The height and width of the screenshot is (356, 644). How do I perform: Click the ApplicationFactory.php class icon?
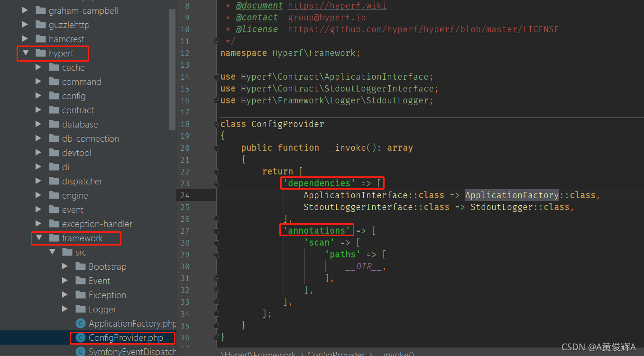pos(80,323)
